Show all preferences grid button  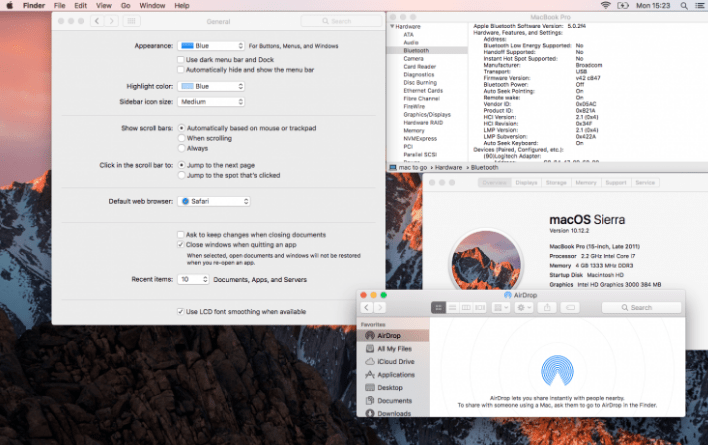pyautogui.click(x=131, y=21)
